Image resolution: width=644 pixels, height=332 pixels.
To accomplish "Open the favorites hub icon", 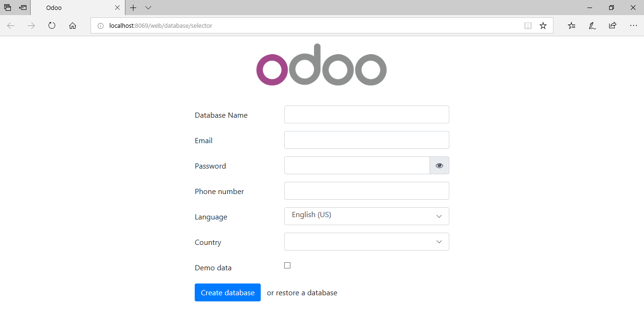I will tap(571, 26).
